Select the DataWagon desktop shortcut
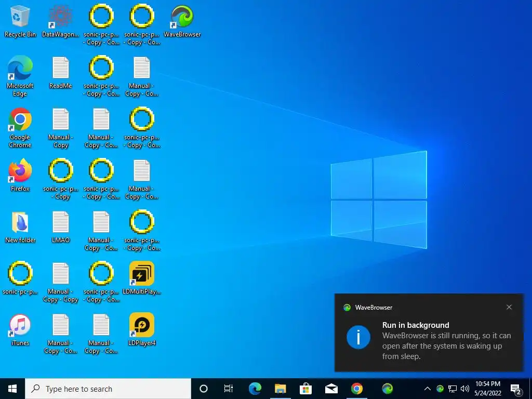532x399 pixels. coord(60,21)
